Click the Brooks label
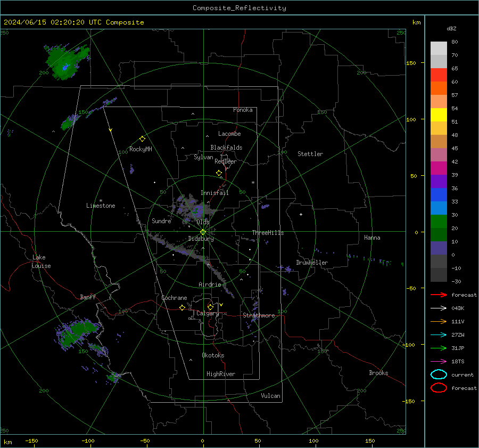Screen dimensions: 479x448 coord(378,373)
